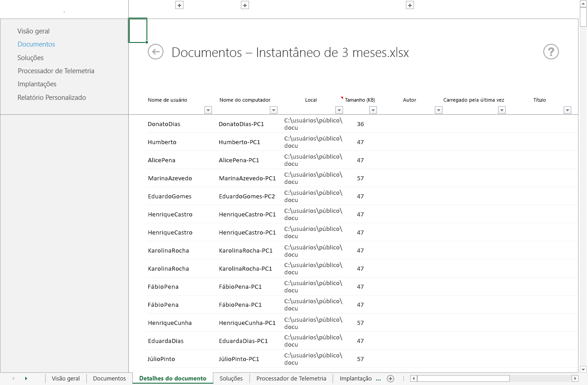The image size is (588, 385).
Task: Switch to the Implantação sheet tab
Action: [356, 379]
